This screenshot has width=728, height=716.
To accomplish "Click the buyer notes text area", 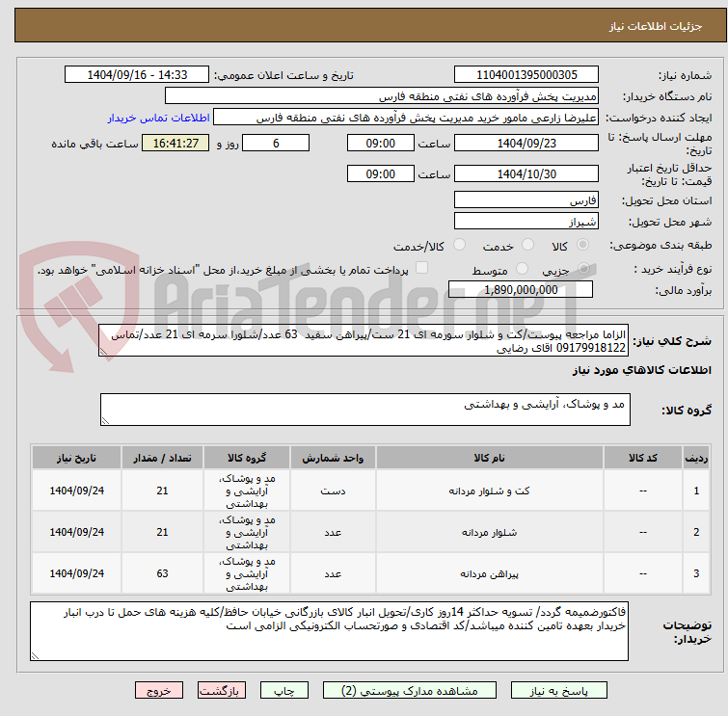I will (329, 631).
